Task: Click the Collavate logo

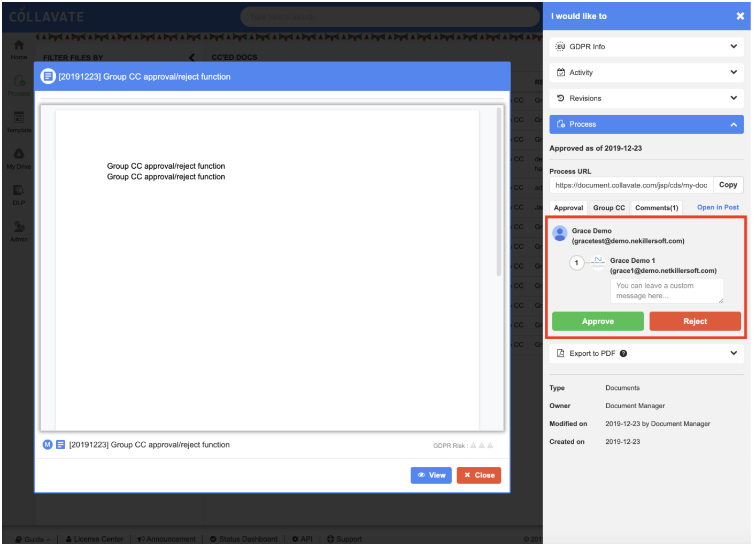Action: [47, 16]
